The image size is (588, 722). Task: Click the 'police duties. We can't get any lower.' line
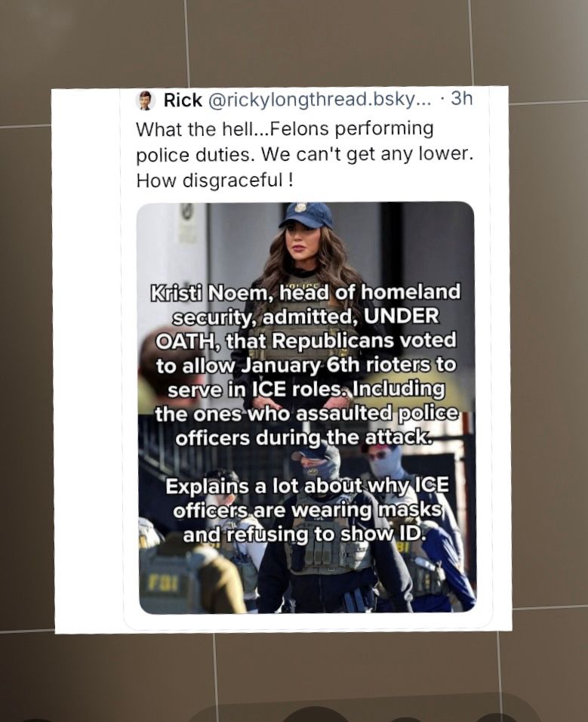pyautogui.click(x=304, y=155)
